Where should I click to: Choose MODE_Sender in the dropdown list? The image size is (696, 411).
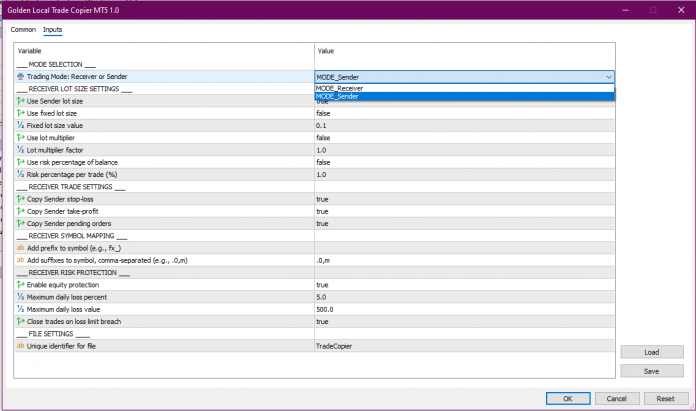(x=338, y=97)
